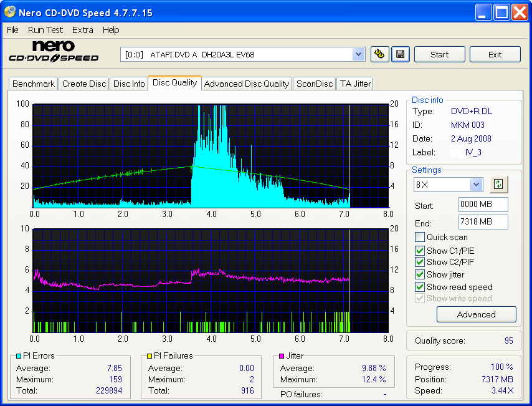Toggle the Show jitter checkbox
The image size is (532, 406).
coord(420,274)
